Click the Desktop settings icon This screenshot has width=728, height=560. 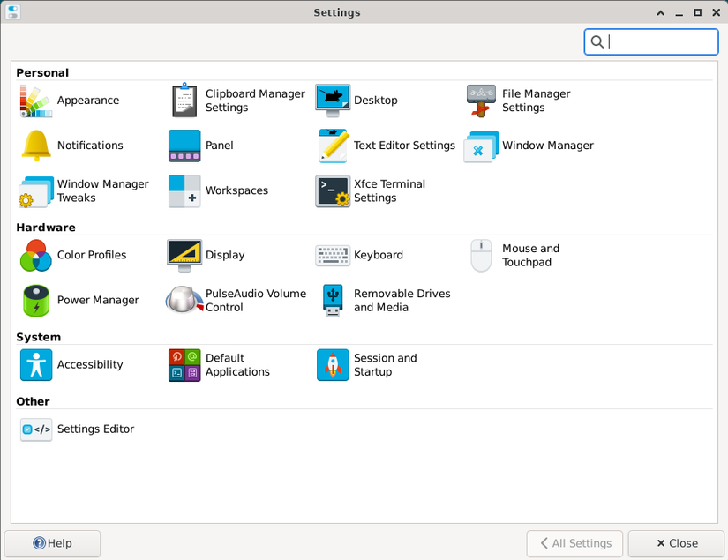(x=333, y=101)
